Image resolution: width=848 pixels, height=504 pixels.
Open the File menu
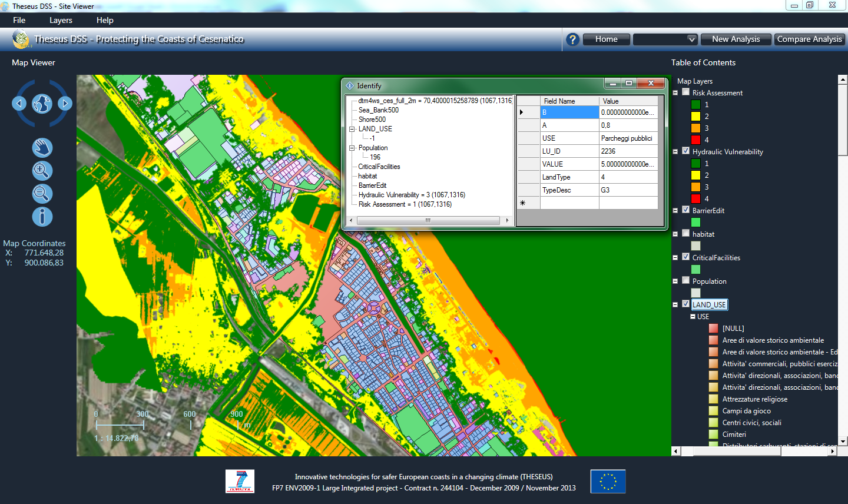coord(19,20)
